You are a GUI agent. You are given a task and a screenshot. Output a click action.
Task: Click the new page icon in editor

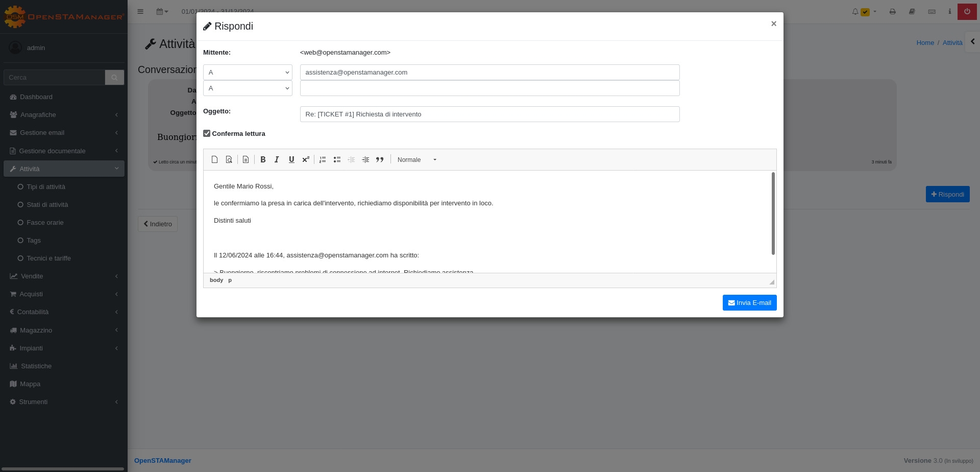(215, 160)
